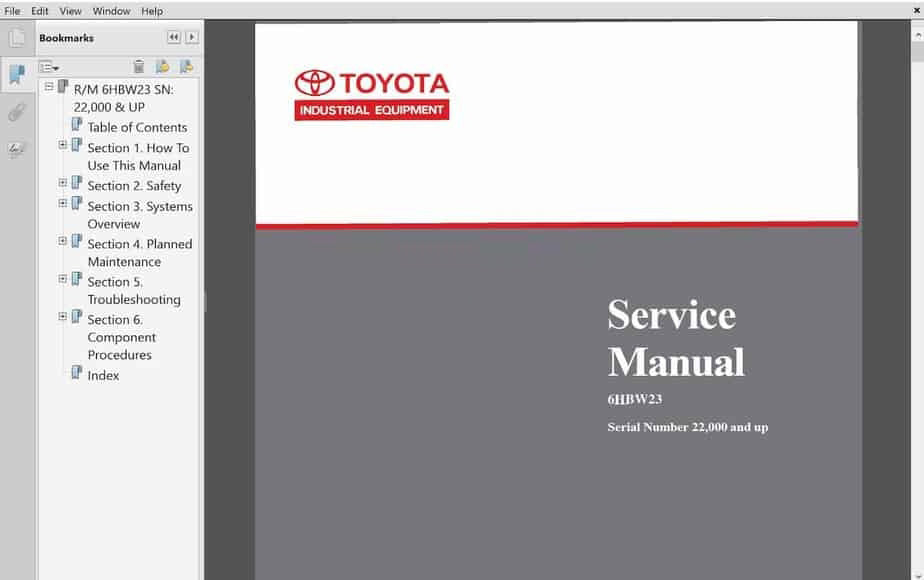Click the trash icon to delete bookmark
The height and width of the screenshot is (580, 924).
tap(139, 67)
